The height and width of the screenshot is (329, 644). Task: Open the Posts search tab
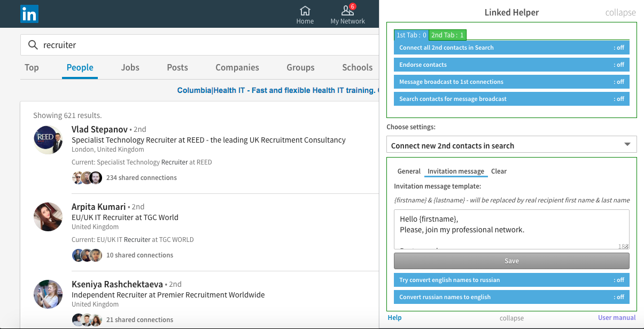177,67
